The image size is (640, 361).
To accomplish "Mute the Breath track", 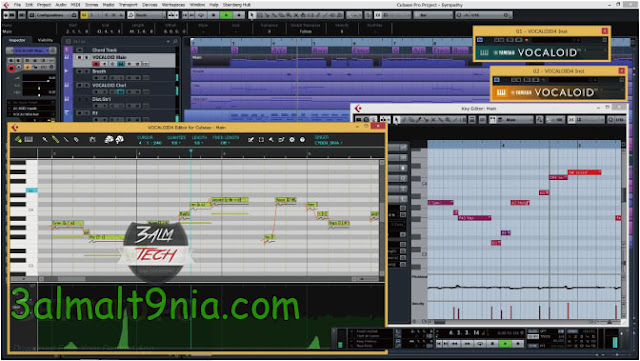I will (x=80, y=71).
